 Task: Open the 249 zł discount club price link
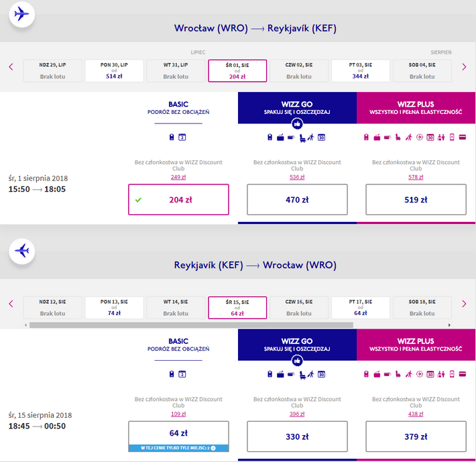coord(178,177)
